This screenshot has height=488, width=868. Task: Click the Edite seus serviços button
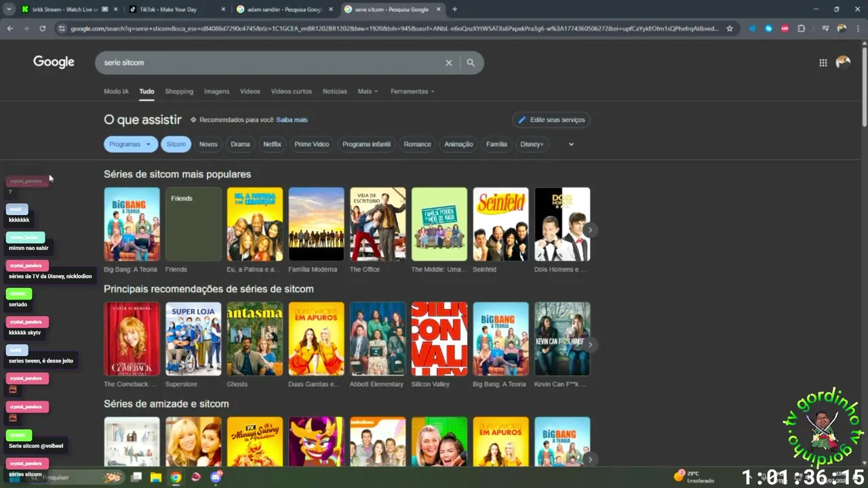click(551, 120)
